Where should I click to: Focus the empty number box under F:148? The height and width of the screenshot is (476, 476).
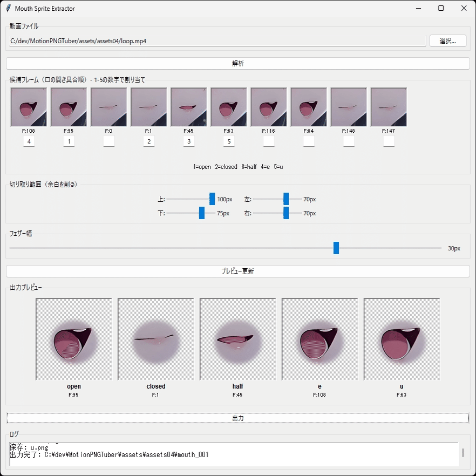click(349, 141)
